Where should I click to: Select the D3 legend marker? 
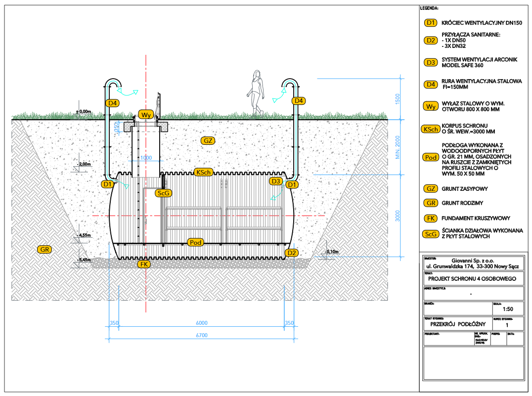tap(431, 62)
